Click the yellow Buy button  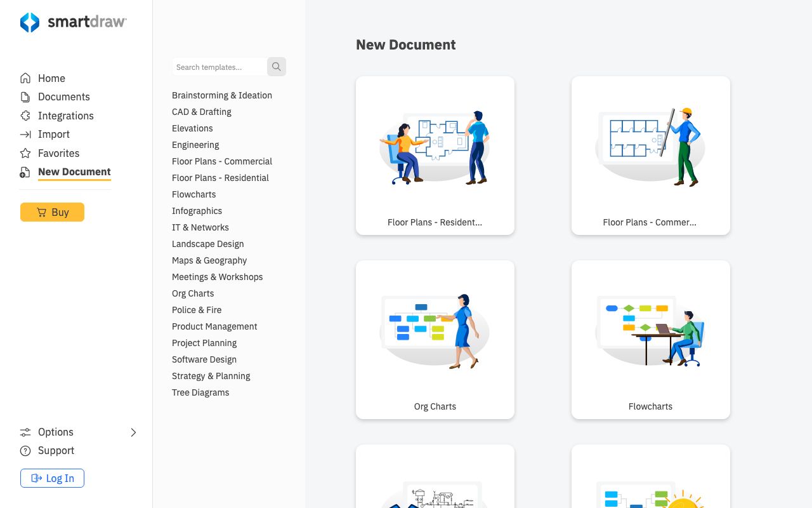pos(52,212)
